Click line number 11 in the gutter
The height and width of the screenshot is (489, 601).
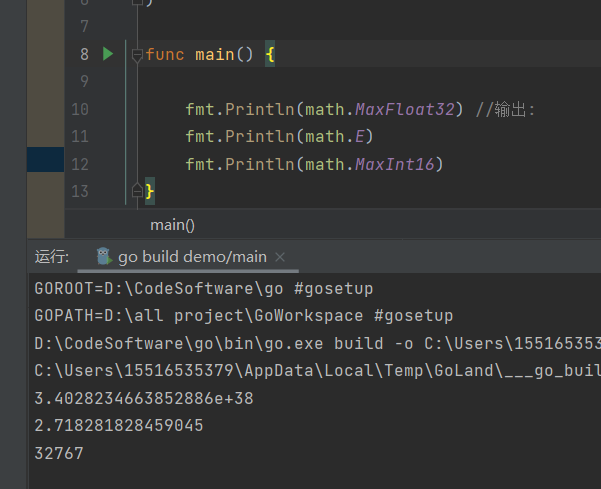(80, 137)
